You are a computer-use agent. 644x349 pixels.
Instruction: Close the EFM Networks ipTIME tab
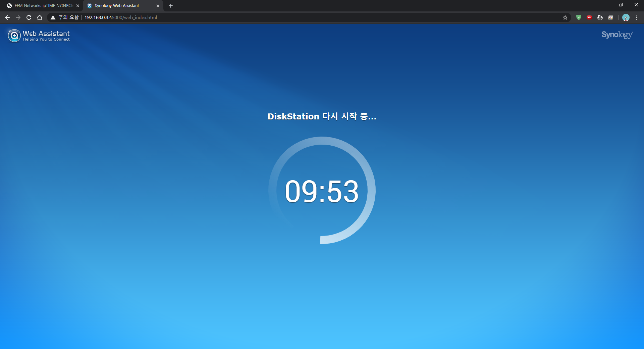tap(78, 6)
